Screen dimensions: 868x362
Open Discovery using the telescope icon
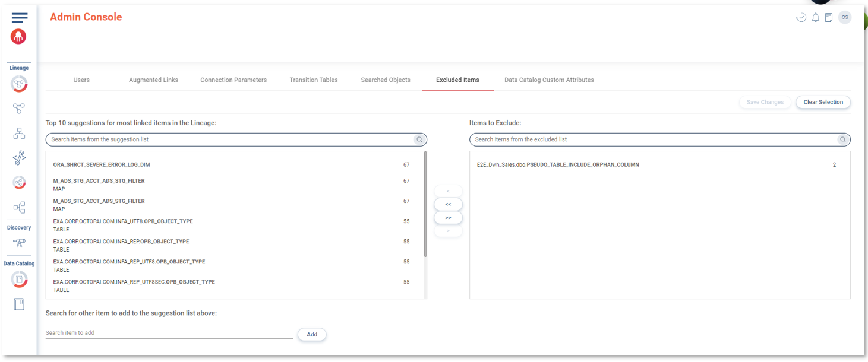click(19, 243)
